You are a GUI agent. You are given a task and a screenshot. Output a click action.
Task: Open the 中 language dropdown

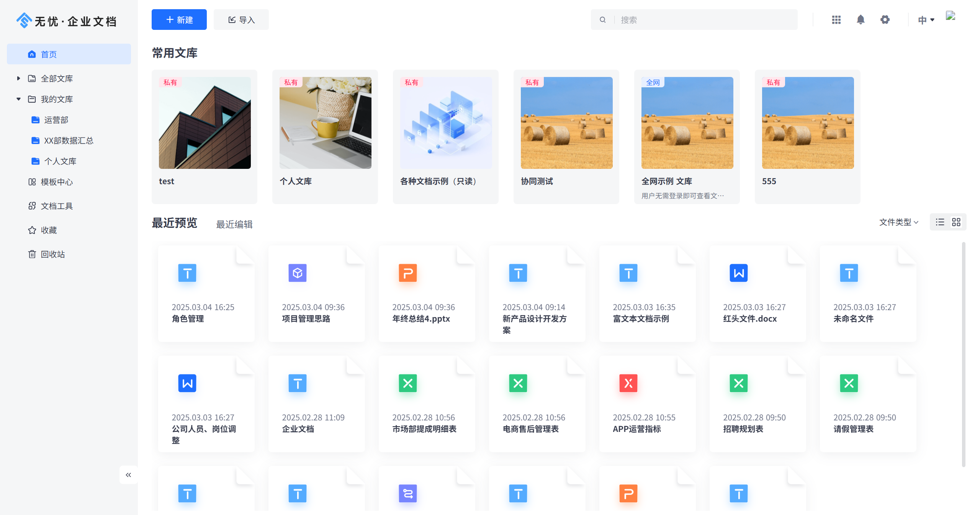(926, 20)
